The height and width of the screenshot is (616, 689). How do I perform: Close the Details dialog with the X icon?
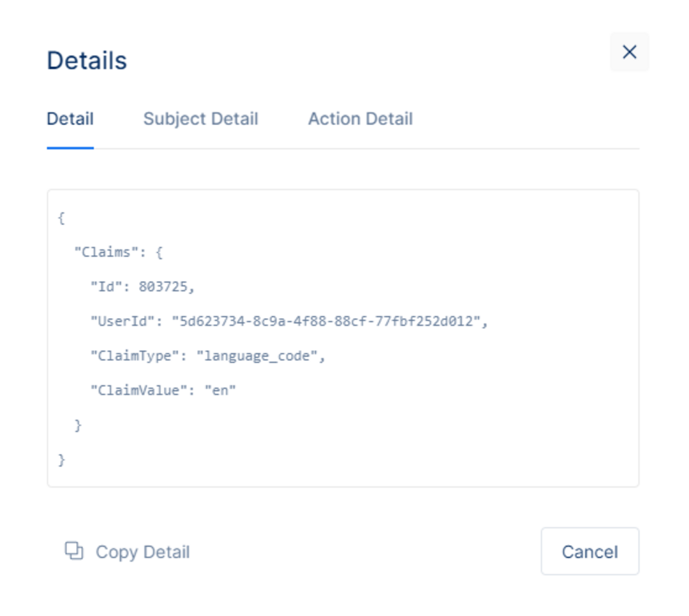(629, 52)
